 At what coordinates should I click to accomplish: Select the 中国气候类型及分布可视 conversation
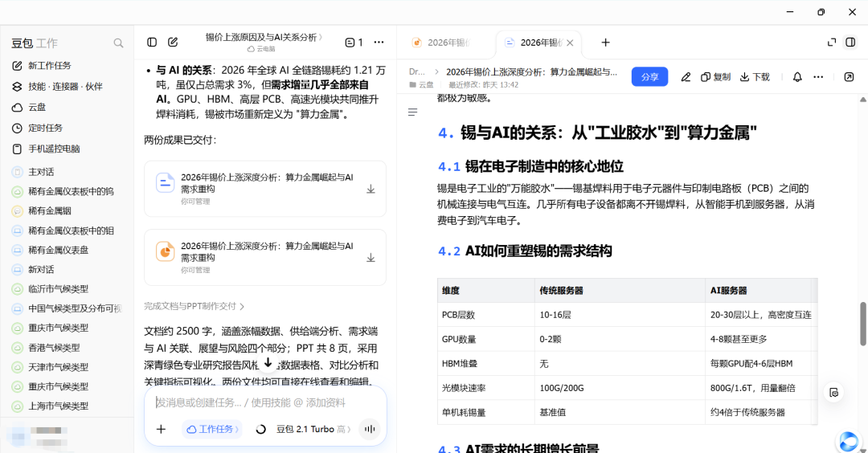[x=67, y=308]
